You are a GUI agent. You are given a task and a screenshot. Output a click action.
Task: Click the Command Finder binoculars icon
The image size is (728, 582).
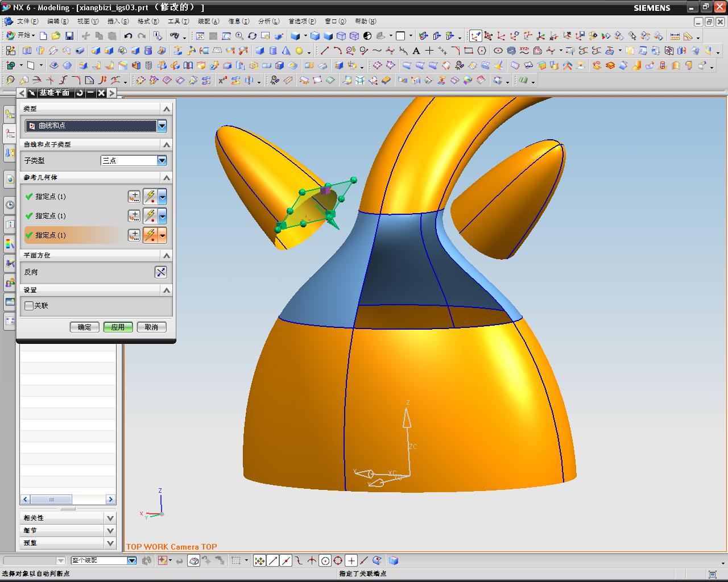(175, 36)
